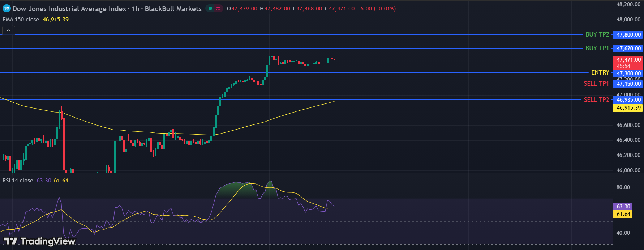Image resolution: width=644 pixels, height=250 pixels.
Task: Click the 47,620.00 price axis tag
Action: [x=628, y=48]
